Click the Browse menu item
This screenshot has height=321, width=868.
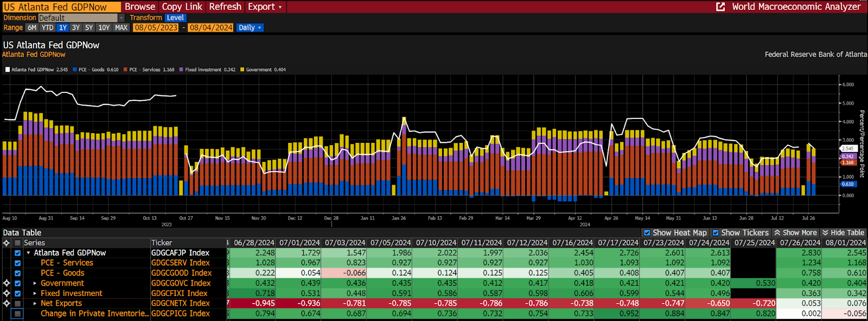pyautogui.click(x=140, y=7)
